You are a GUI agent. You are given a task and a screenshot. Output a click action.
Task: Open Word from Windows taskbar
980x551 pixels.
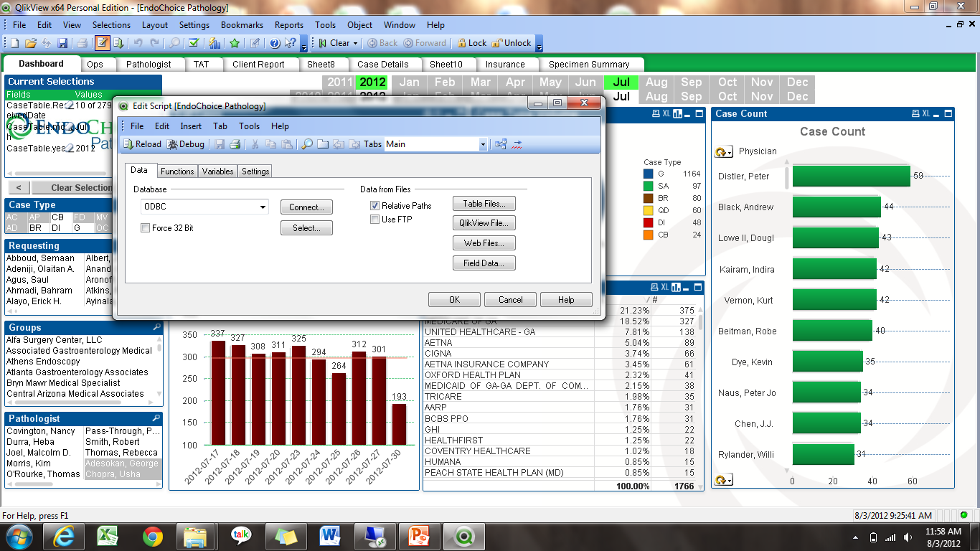click(x=330, y=535)
